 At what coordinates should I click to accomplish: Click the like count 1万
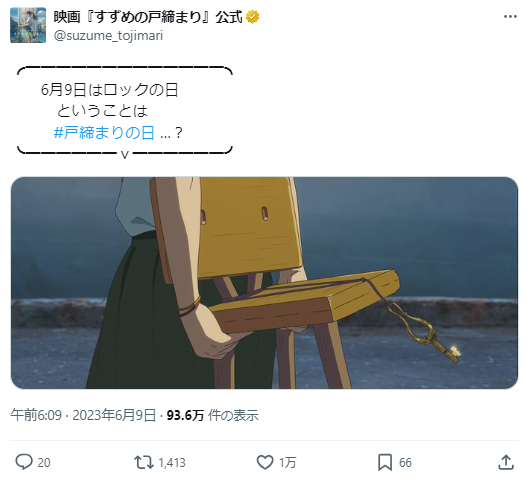click(x=288, y=462)
